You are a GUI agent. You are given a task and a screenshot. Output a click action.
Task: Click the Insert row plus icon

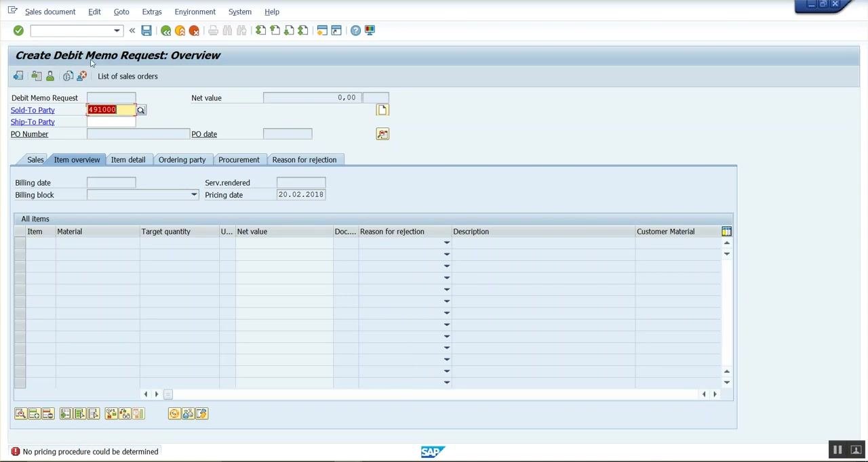pos(34,414)
